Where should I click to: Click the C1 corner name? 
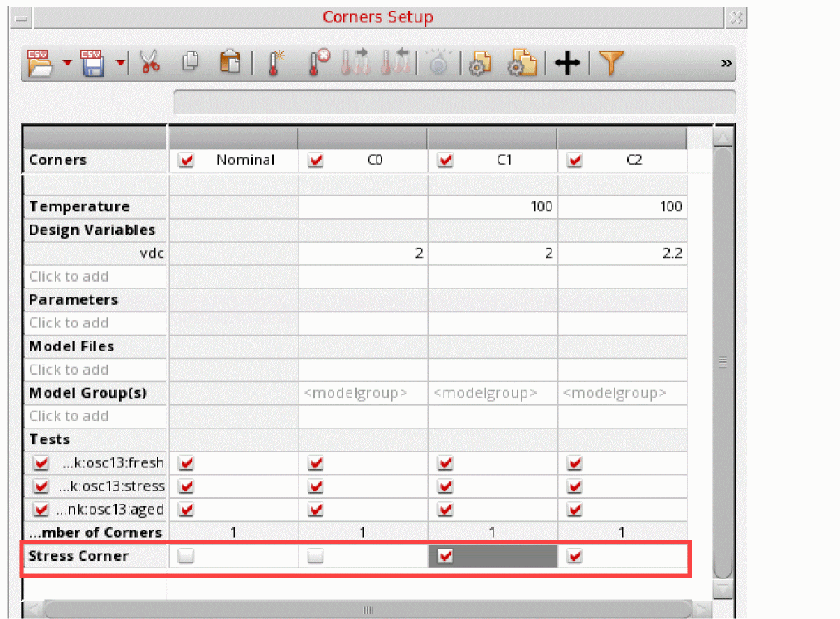click(504, 160)
